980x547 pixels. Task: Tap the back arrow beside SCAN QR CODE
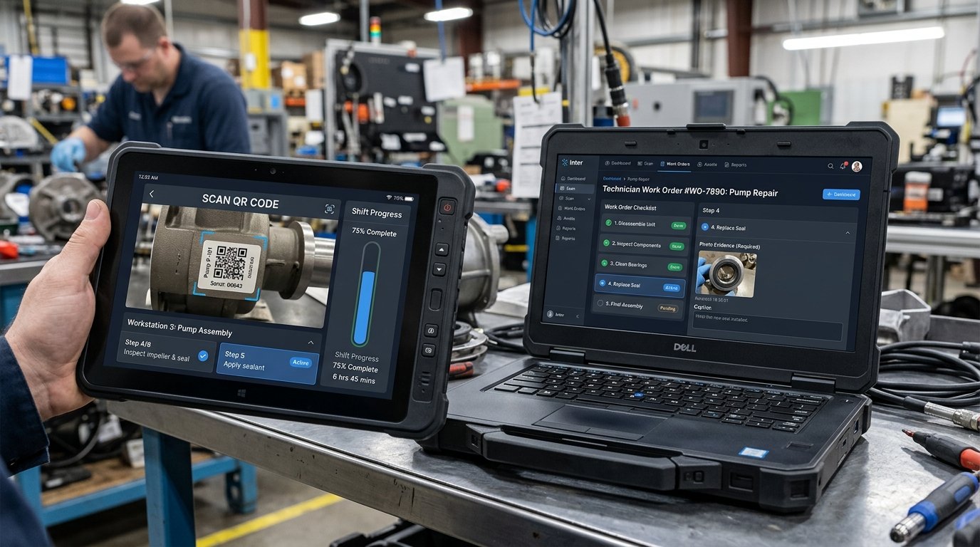[x=151, y=194]
